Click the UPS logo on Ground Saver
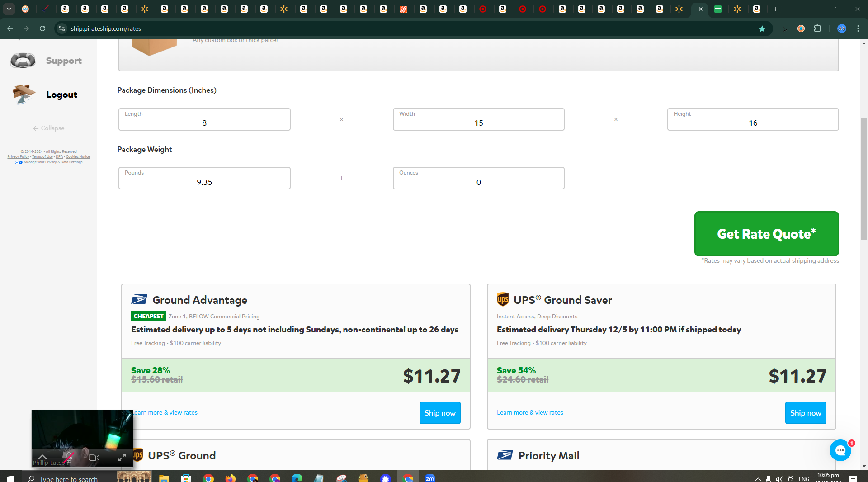The image size is (868, 482). (503, 299)
